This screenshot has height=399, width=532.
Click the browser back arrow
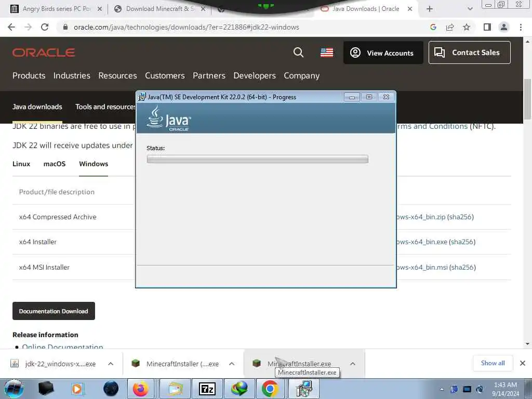(11, 27)
